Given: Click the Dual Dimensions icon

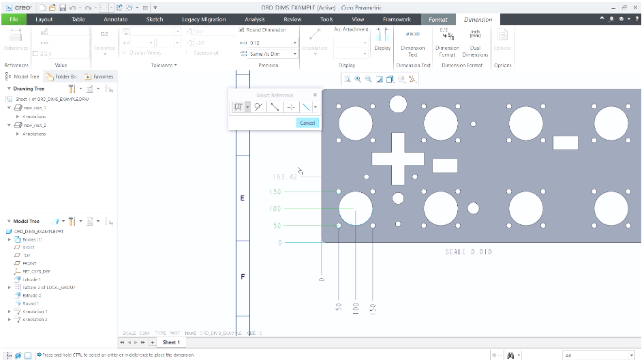Looking at the screenshot, I should coord(475,42).
